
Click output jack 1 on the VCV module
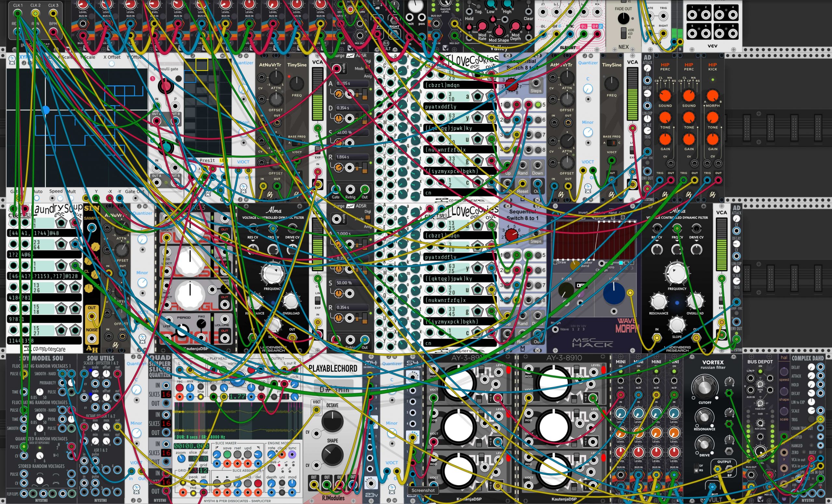point(693,15)
